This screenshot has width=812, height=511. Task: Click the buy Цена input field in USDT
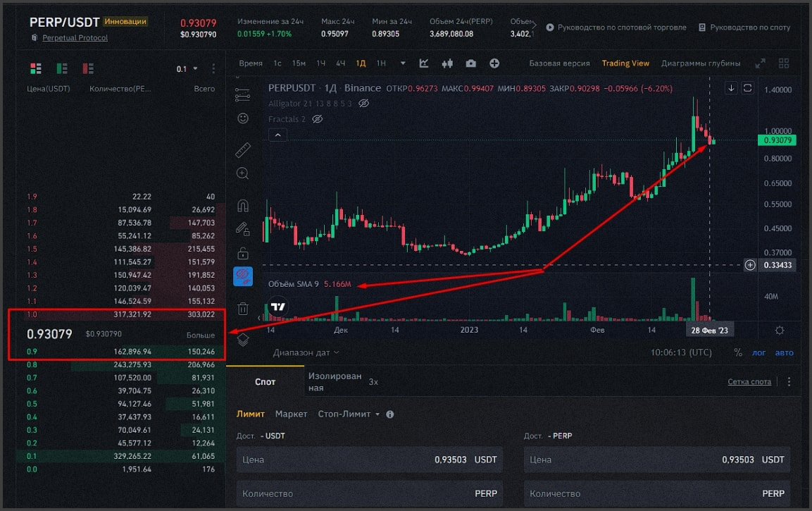(370, 460)
